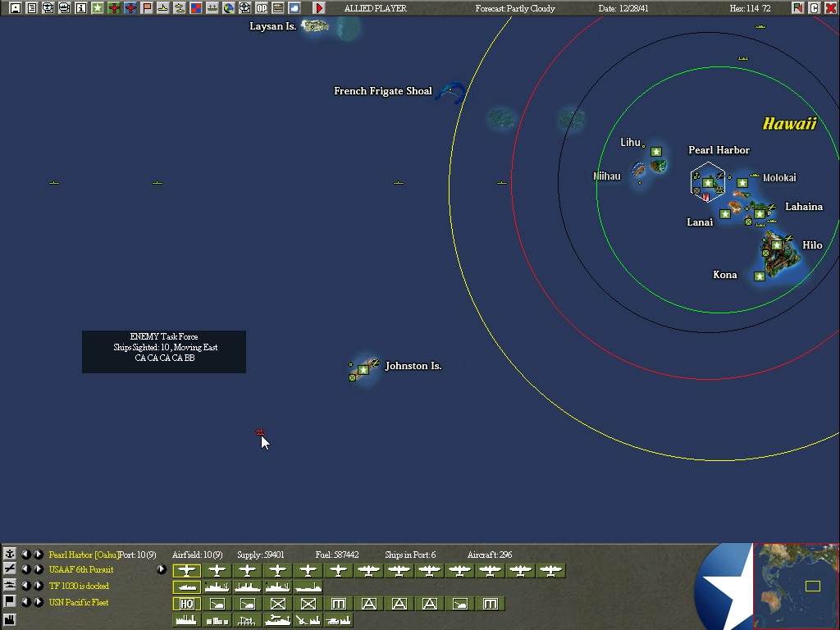Click the green ship silhouette toolbar icon
This screenshot has height=630, width=840.
click(212, 8)
